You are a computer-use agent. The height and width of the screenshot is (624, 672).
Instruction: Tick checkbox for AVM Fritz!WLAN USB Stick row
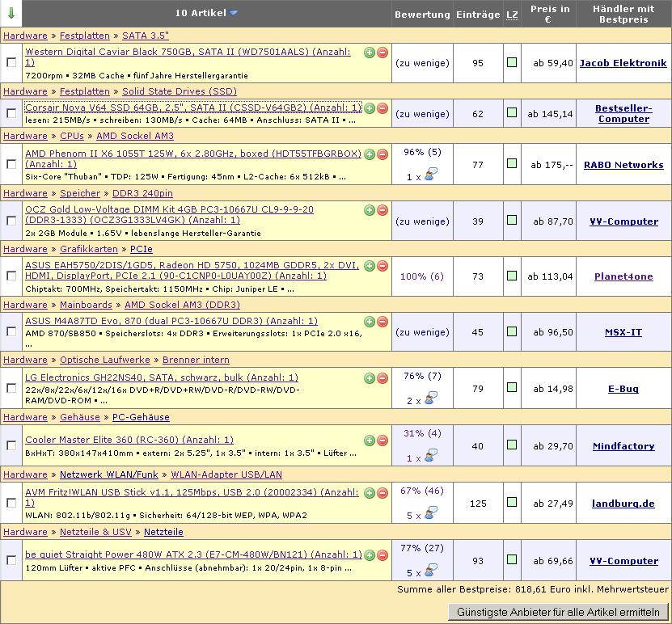(11, 503)
